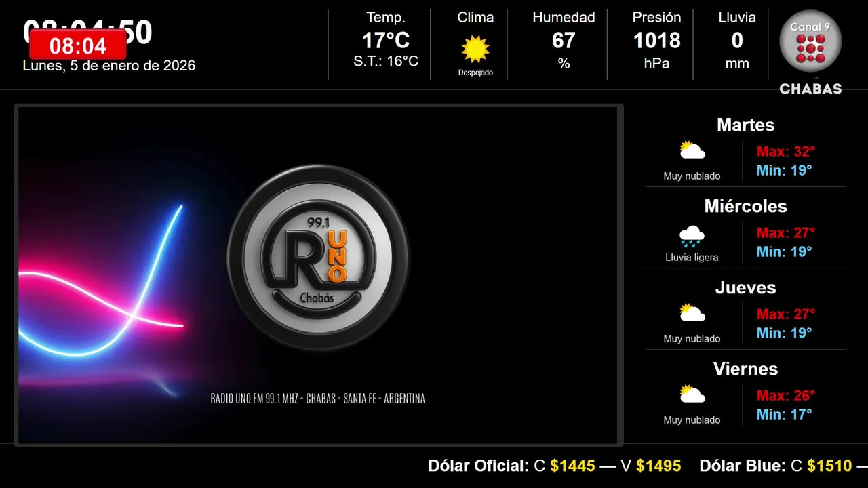Image resolution: width=868 pixels, height=488 pixels.
Task: Click Dólar Oficial label in ticker
Action: tap(478, 466)
